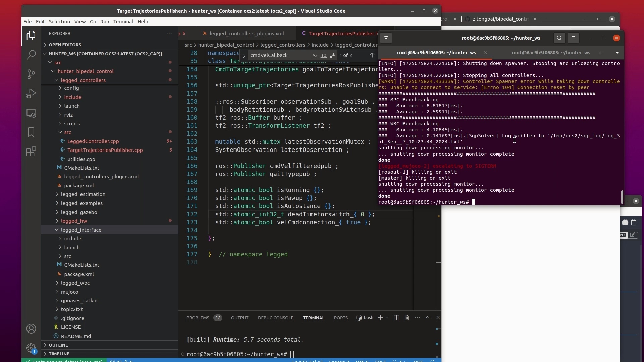
Task: Toggle Match Whole Word option
Action: tap(324, 55)
